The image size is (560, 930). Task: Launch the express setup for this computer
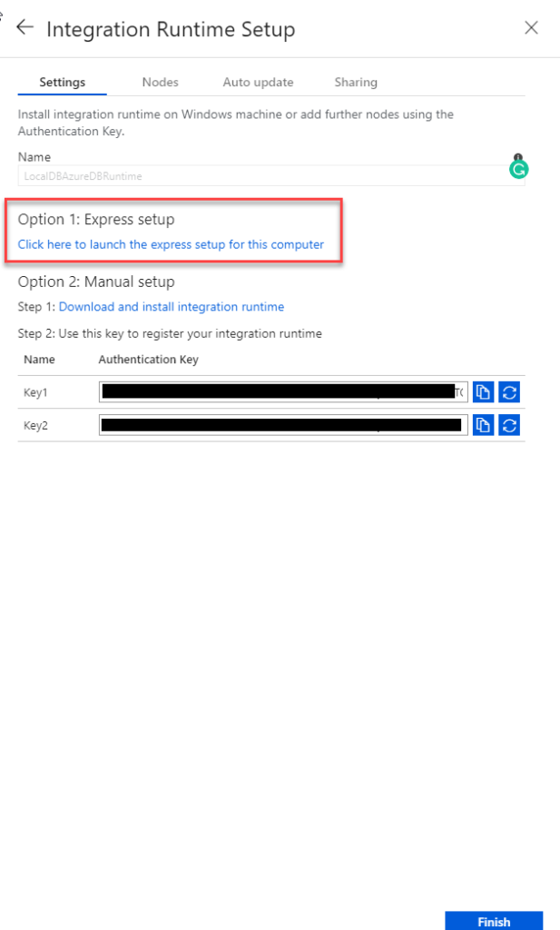pyautogui.click(x=171, y=244)
